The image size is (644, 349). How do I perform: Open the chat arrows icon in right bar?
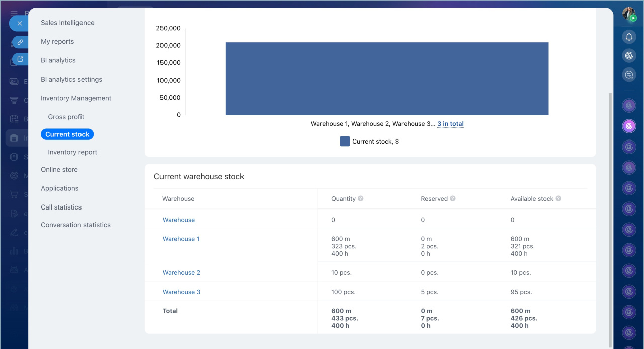(629, 75)
